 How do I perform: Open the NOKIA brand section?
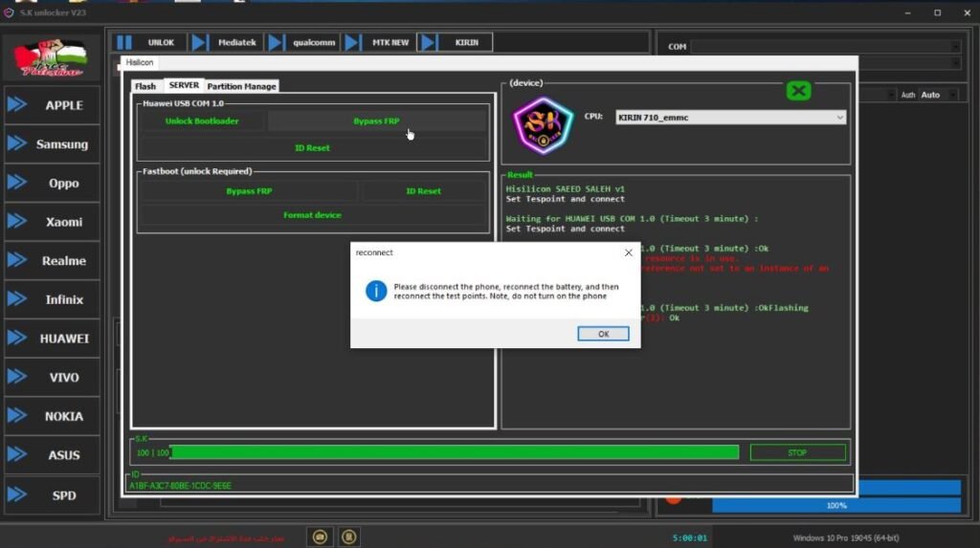(x=52, y=416)
